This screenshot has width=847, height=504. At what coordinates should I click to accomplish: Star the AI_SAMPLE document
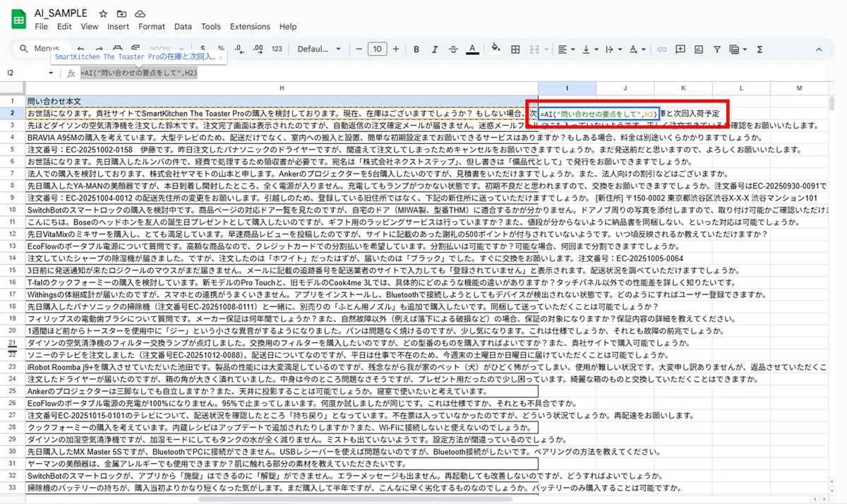click(x=104, y=13)
